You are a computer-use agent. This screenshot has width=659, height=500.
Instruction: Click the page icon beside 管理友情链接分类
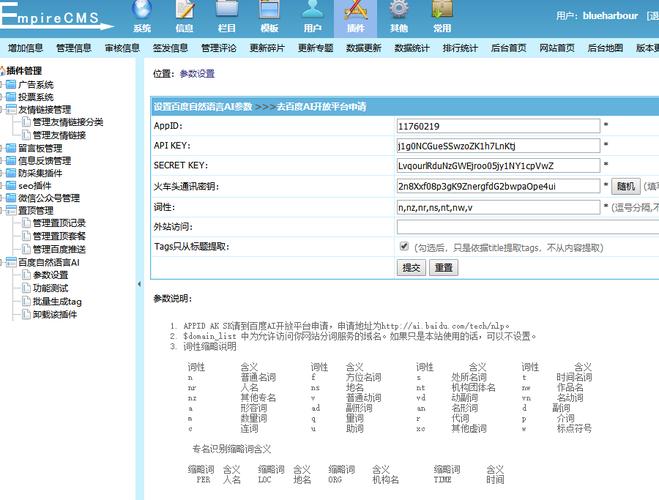pos(26,122)
